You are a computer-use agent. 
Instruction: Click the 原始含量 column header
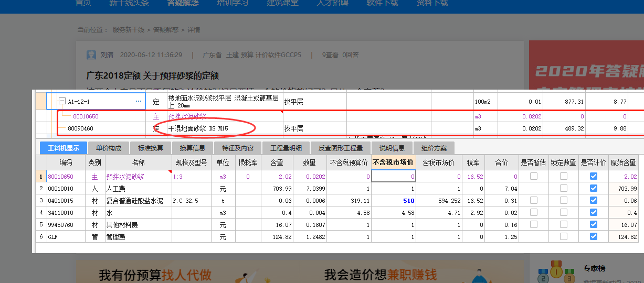click(624, 162)
